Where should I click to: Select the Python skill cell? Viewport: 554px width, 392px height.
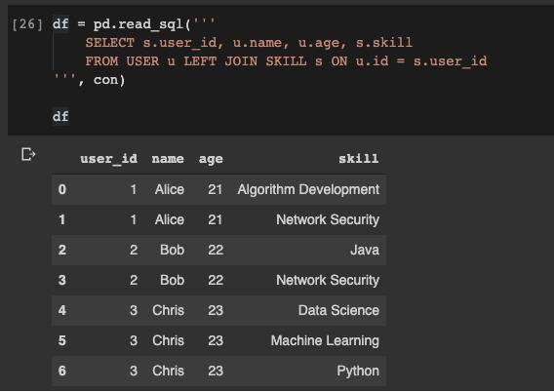(358, 372)
